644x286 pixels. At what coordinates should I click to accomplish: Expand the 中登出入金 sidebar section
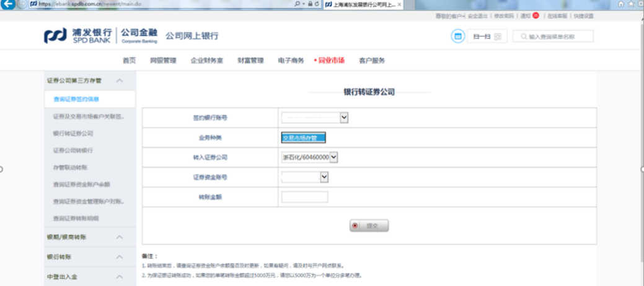120,277
